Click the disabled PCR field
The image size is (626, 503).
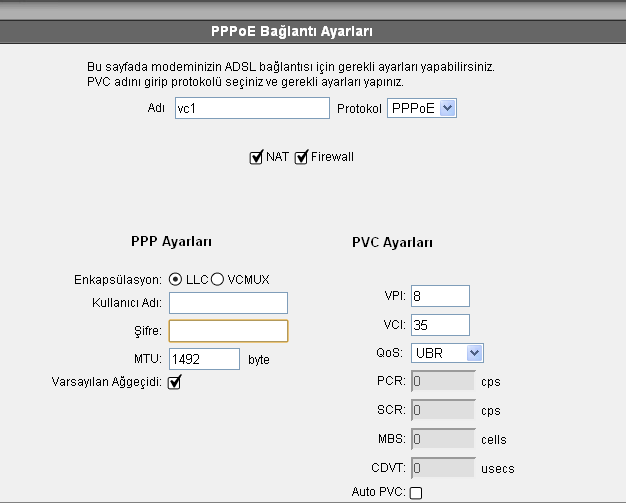[x=442, y=380]
